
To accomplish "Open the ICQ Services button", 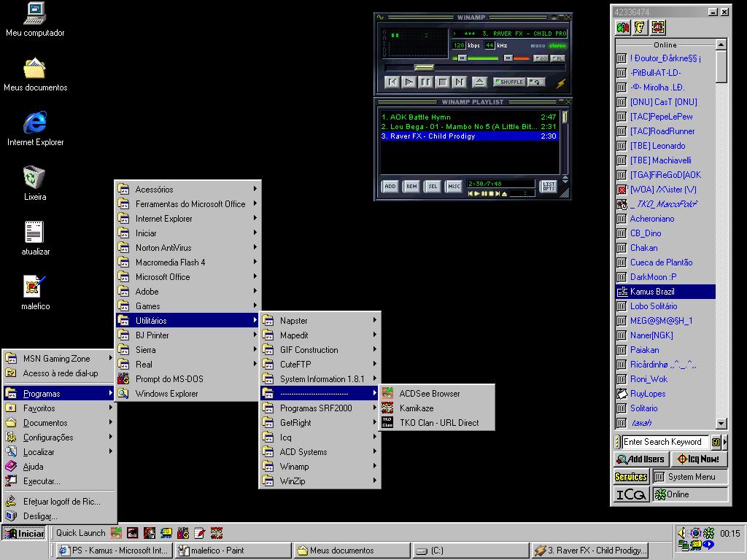I will pyautogui.click(x=631, y=477).
